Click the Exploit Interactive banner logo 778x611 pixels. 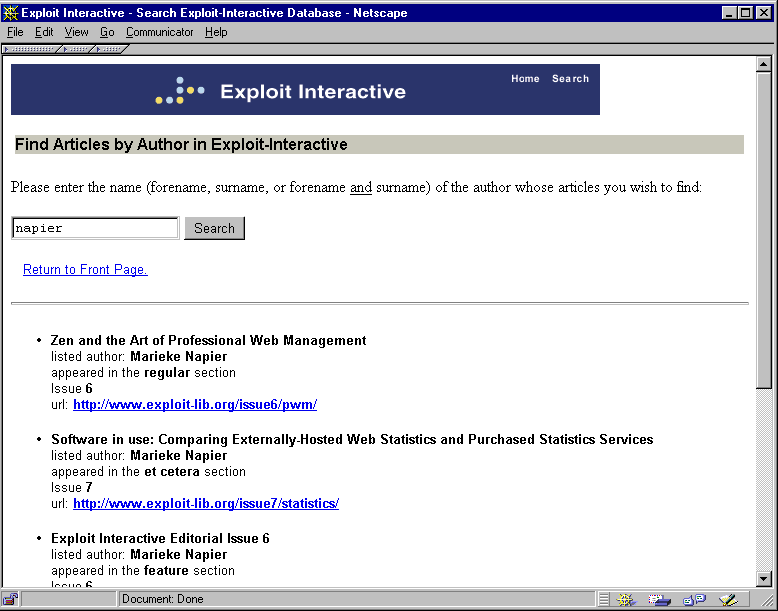[280, 91]
